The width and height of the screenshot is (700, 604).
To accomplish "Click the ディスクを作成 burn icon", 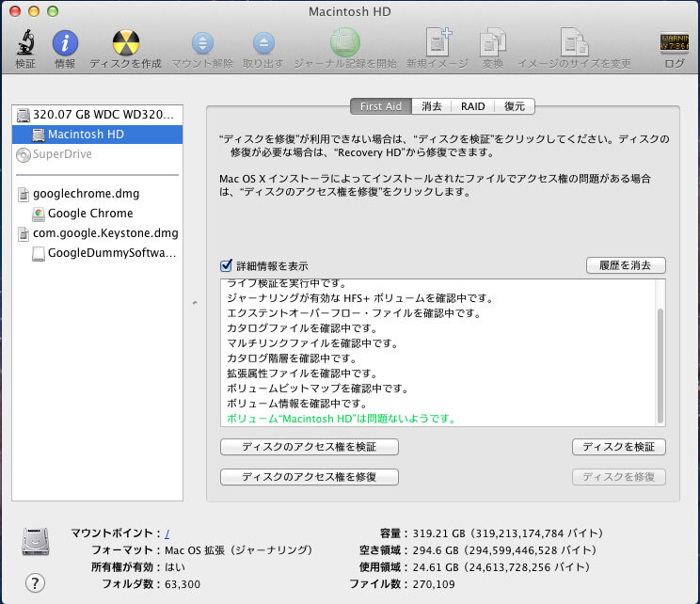I will point(127,43).
